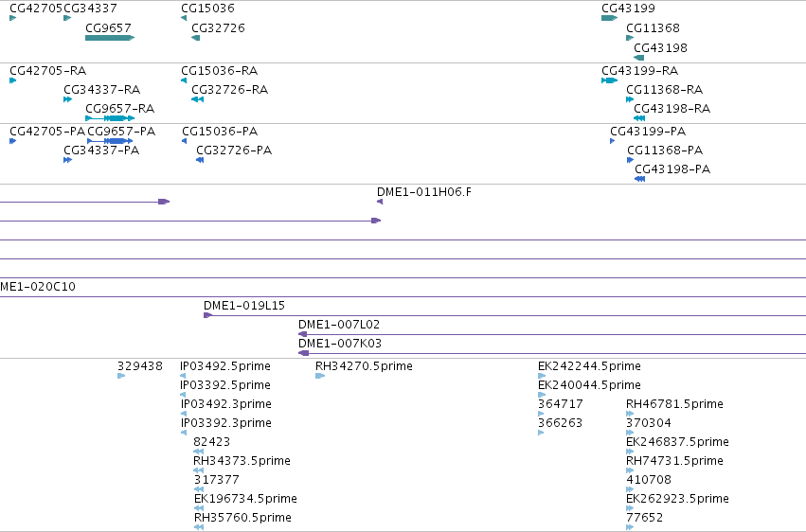Select the CG15036 gene label
The height and width of the screenshot is (532, 806).
point(207,9)
